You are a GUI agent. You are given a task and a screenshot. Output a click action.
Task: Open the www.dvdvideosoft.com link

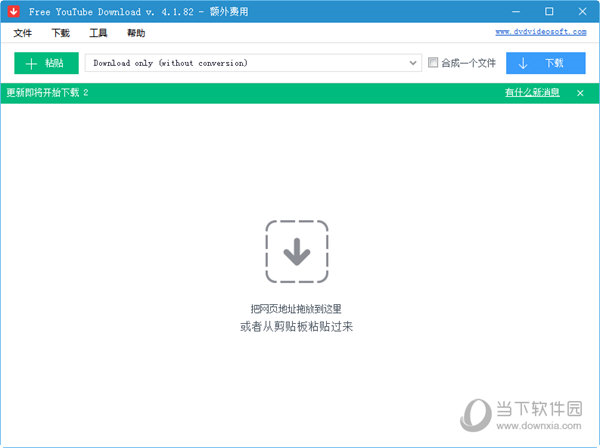pos(541,32)
